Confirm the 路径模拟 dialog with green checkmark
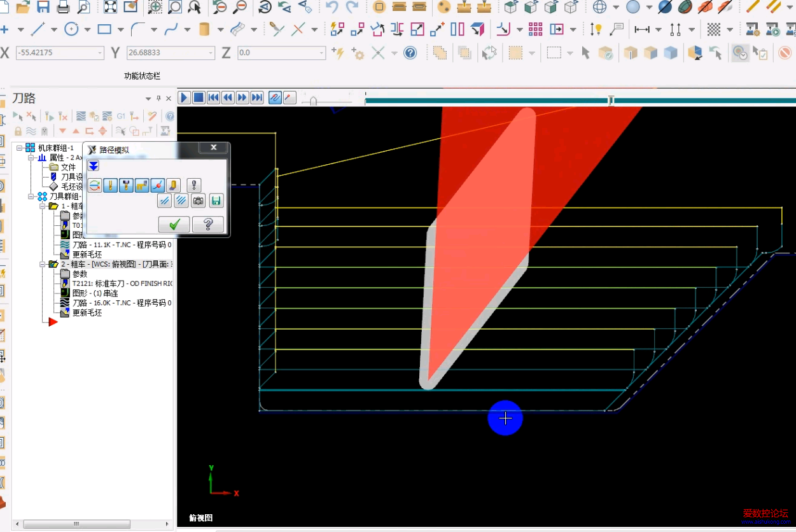796x532 pixels. [174, 224]
